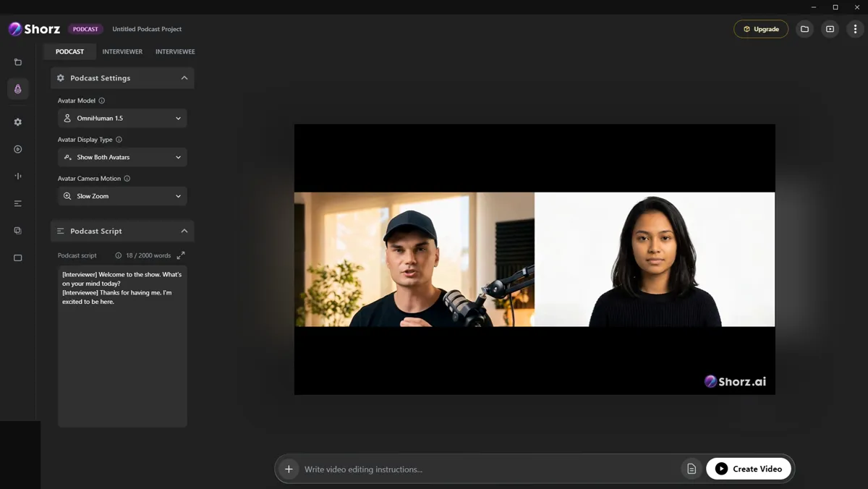Click the Podcast Settings gear icon

pos(61,78)
